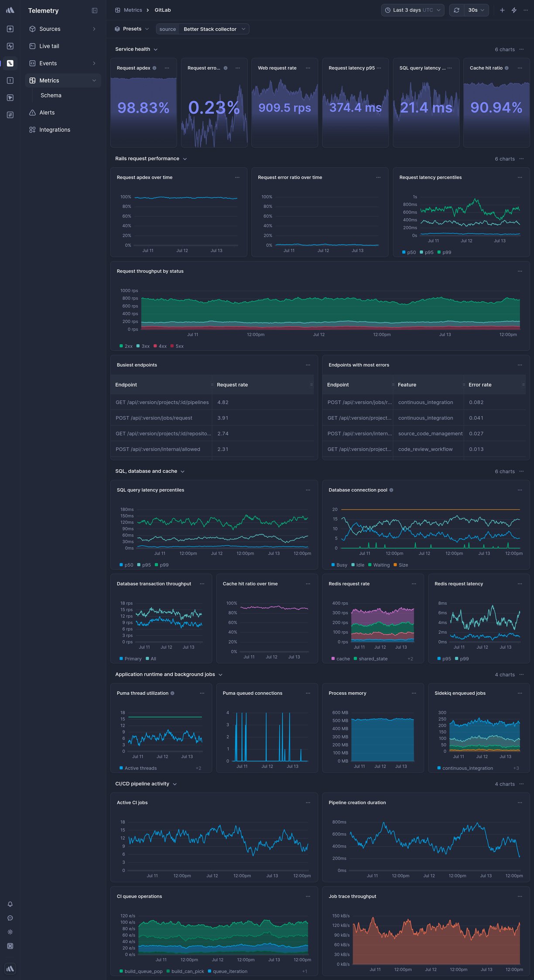This screenshot has width=534, height=980.
Task: Click info icon next to Database connection pool
Action: click(391, 490)
